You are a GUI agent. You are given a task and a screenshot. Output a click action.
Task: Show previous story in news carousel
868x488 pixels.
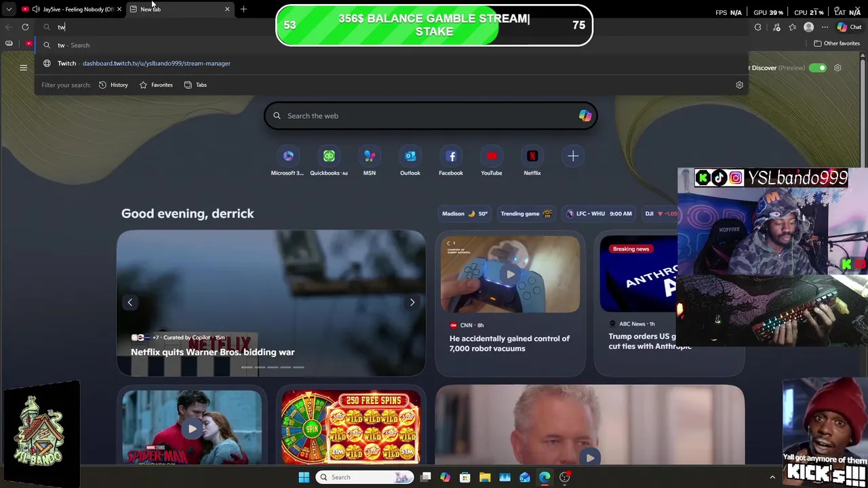(x=130, y=302)
